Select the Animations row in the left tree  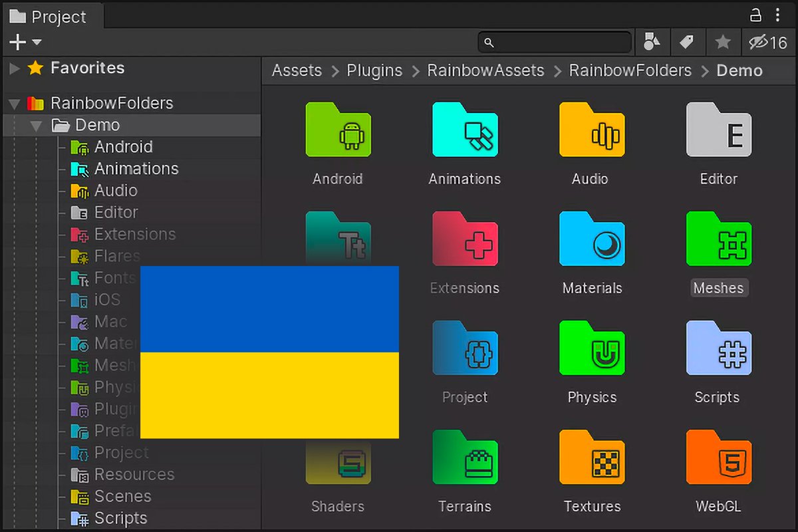click(x=132, y=169)
